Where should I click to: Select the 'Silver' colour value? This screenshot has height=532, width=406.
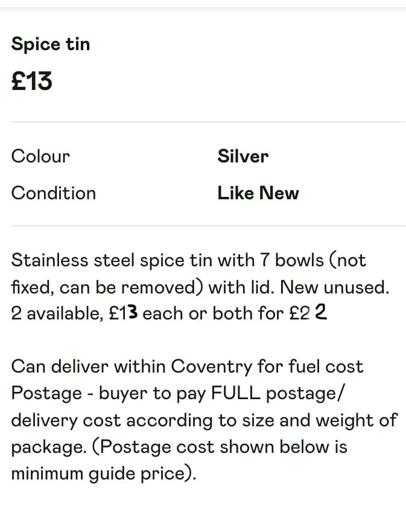[x=243, y=156]
